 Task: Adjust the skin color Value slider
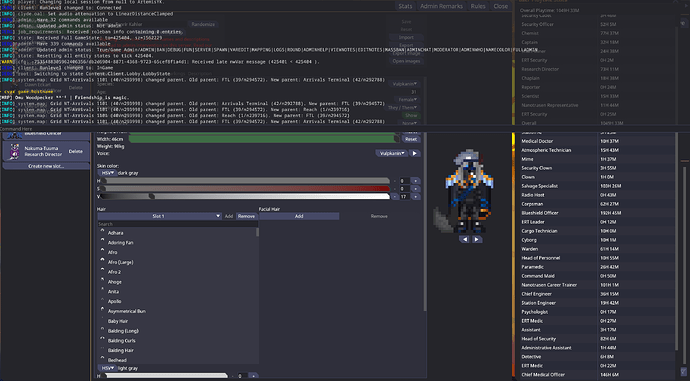pos(245,197)
